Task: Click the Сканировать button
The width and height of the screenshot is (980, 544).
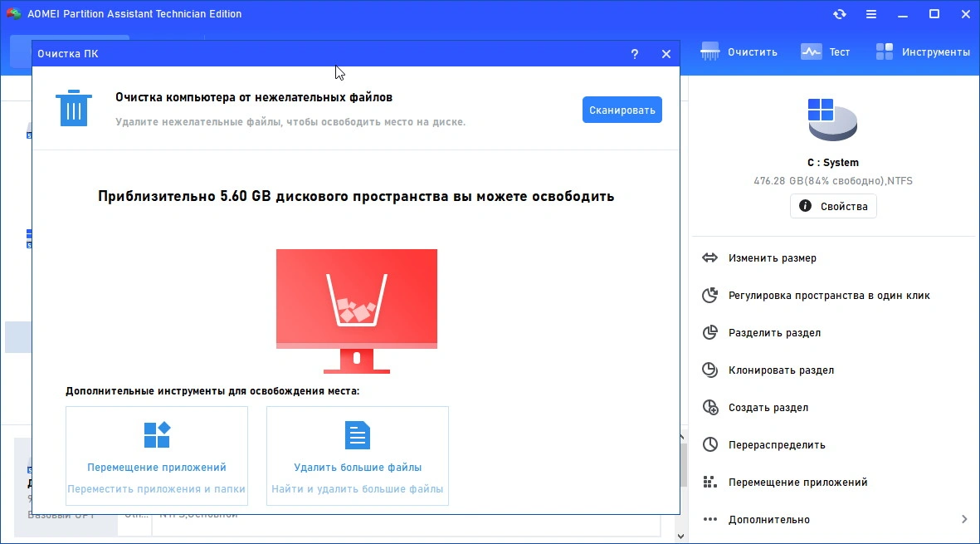Action: (622, 110)
